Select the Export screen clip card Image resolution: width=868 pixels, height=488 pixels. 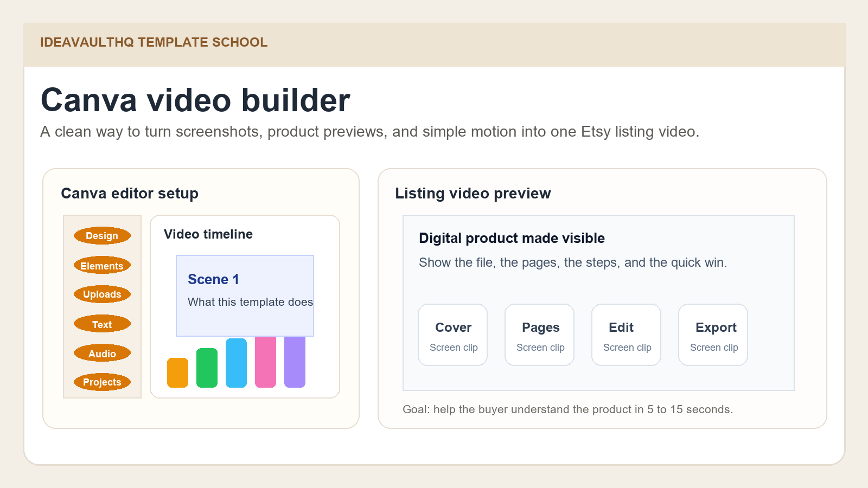click(x=713, y=335)
